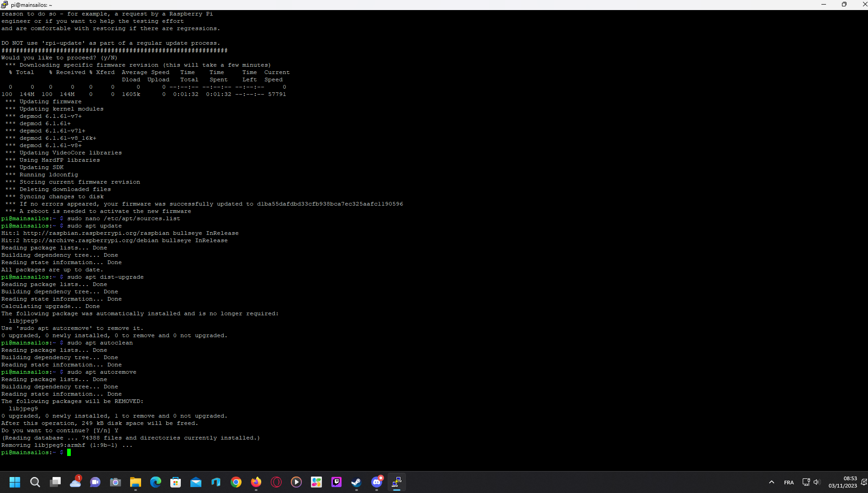The width and height of the screenshot is (868, 493).
Task: Launch Steam from the taskbar
Action: pyautogui.click(x=357, y=482)
